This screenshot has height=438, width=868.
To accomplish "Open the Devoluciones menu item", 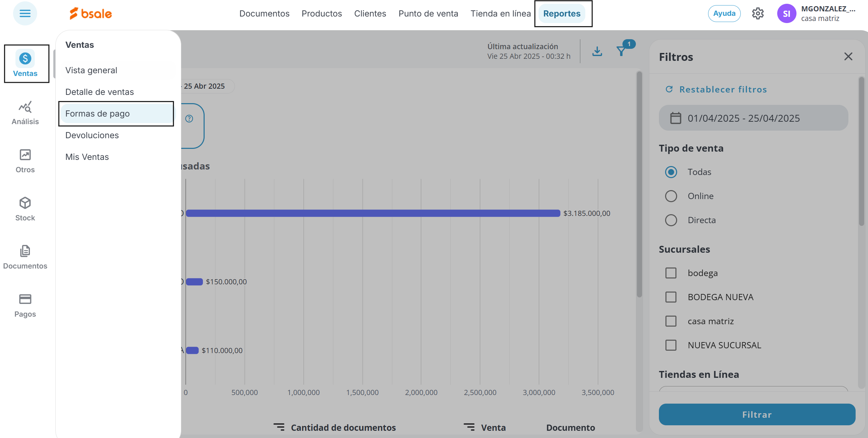I will tap(92, 135).
